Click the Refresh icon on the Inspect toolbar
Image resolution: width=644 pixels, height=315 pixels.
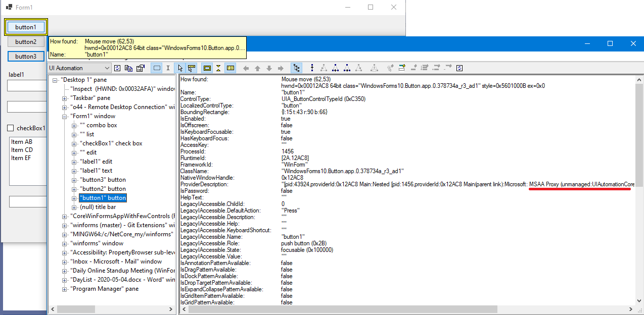pyautogui.click(x=117, y=68)
